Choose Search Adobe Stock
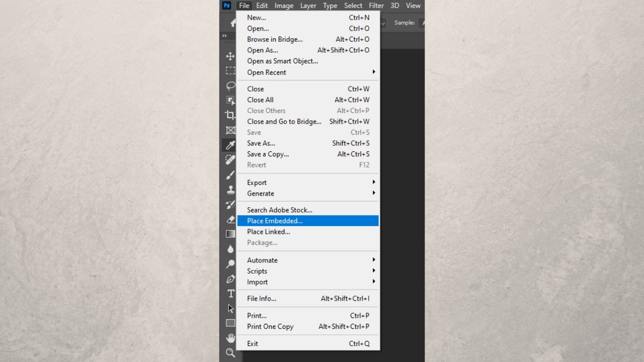This screenshot has height=362, width=644. [x=308, y=210]
